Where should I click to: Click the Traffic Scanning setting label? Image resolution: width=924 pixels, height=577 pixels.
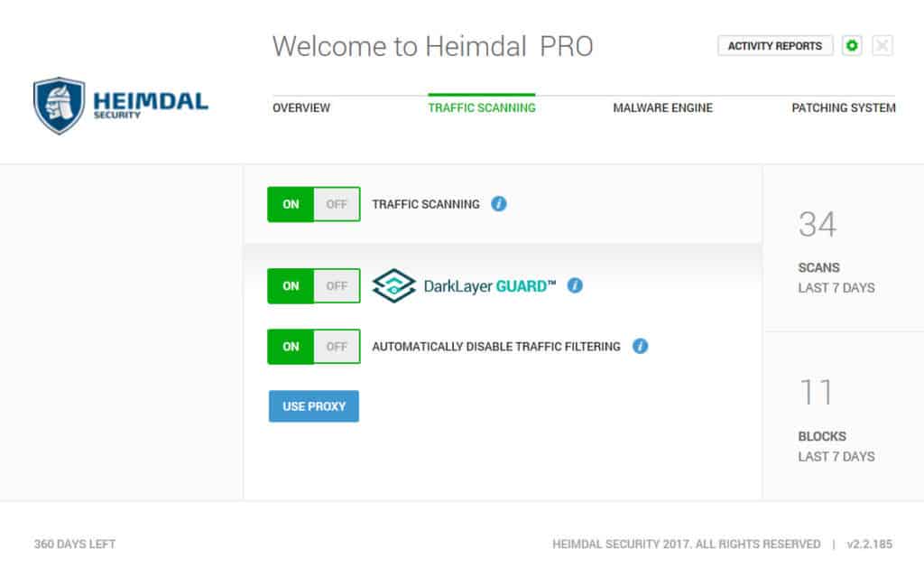(x=426, y=204)
